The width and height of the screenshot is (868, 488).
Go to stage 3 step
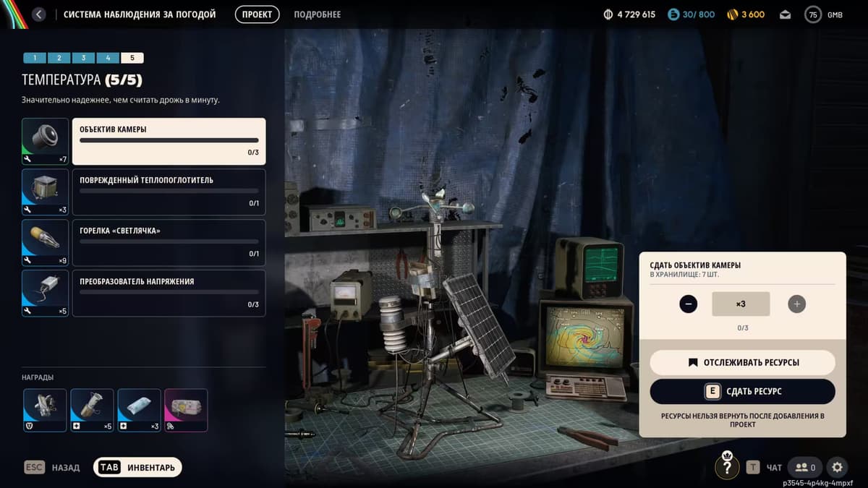click(83, 58)
